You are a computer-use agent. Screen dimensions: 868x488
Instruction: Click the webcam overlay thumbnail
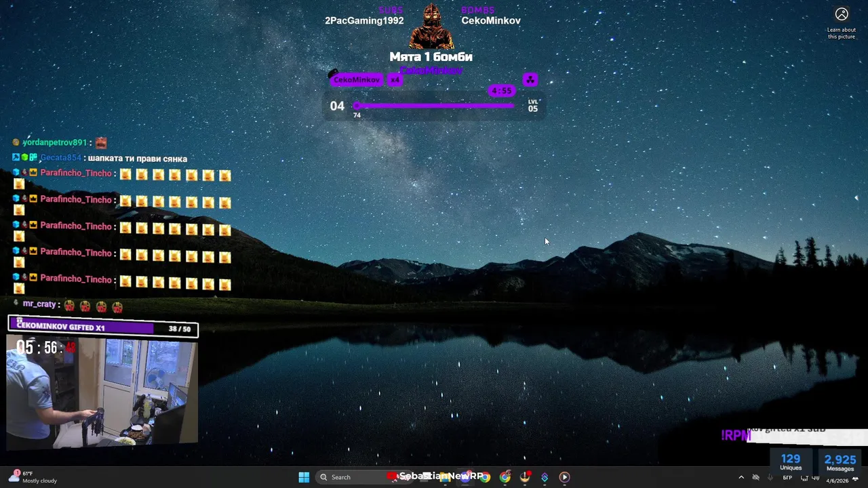pyautogui.click(x=102, y=393)
